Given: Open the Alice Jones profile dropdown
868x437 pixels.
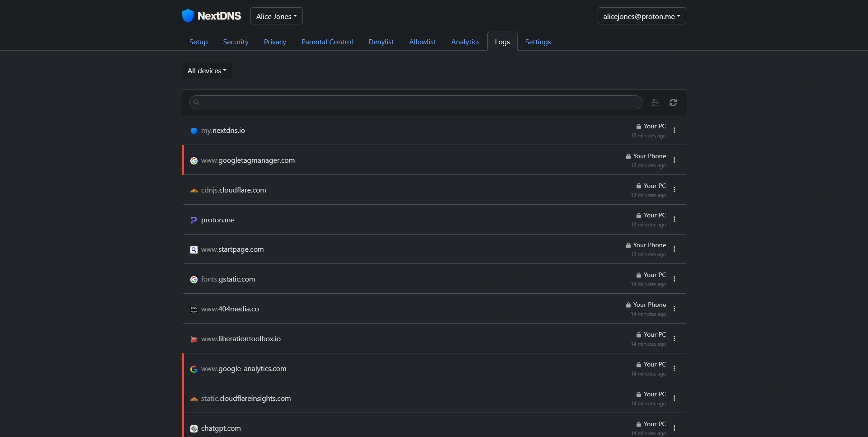Looking at the screenshot, I should pyautogui.click(x=276, y=16).
